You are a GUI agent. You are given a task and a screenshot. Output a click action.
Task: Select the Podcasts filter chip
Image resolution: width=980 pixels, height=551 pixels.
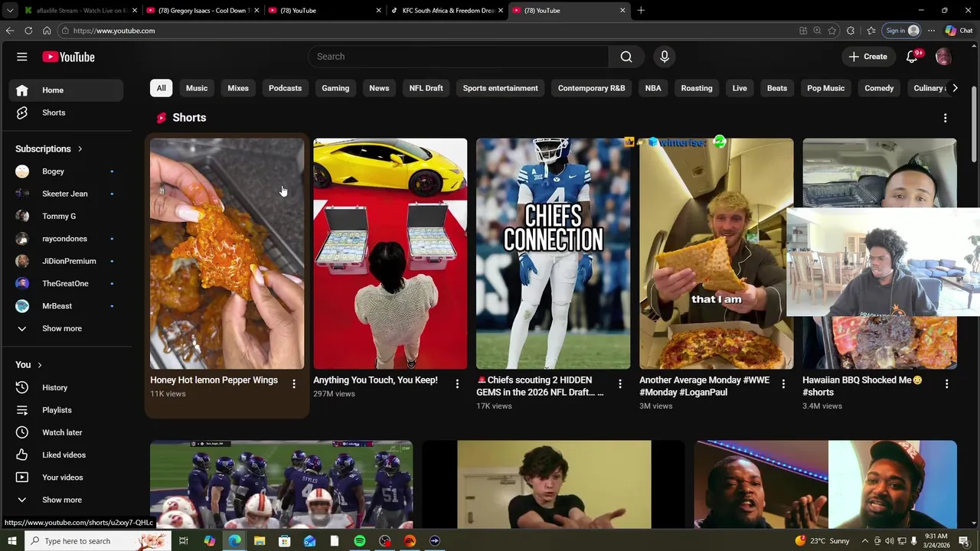tap(285, 88)
